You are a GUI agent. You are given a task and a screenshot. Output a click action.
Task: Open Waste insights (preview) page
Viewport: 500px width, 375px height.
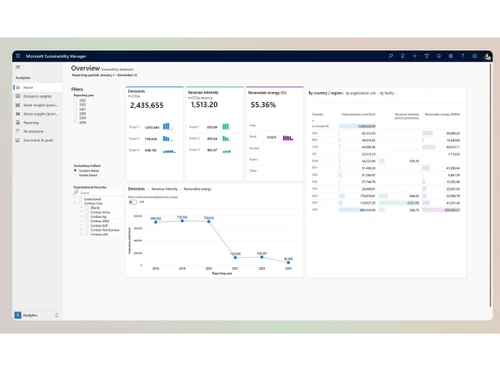pos(37,114)
